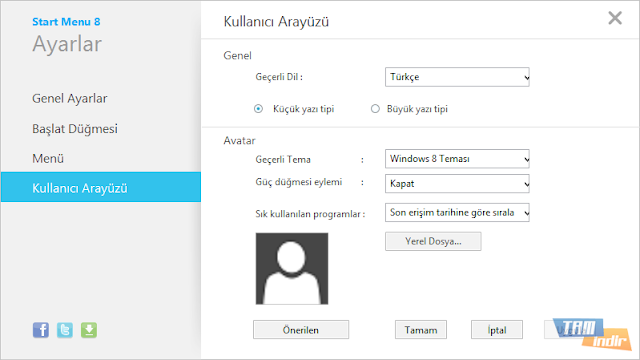Open the Başlat Düğmesi section

(75, 129)
